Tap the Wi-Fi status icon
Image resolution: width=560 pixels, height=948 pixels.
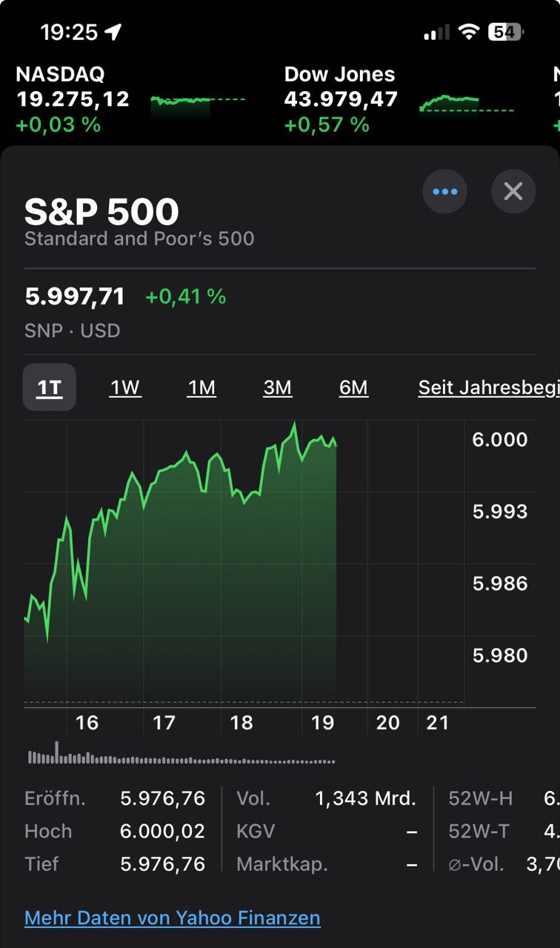tap(468, 32)
